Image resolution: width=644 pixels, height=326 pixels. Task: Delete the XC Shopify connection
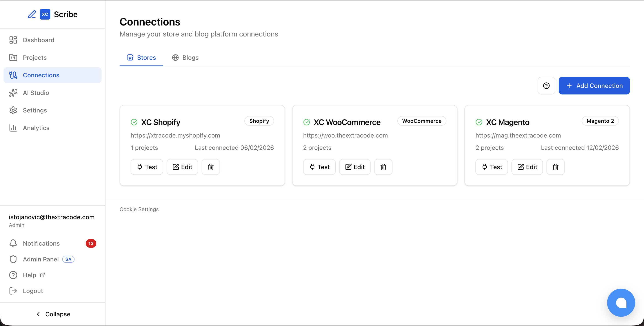pyautogui.click(x=211, y=167)
